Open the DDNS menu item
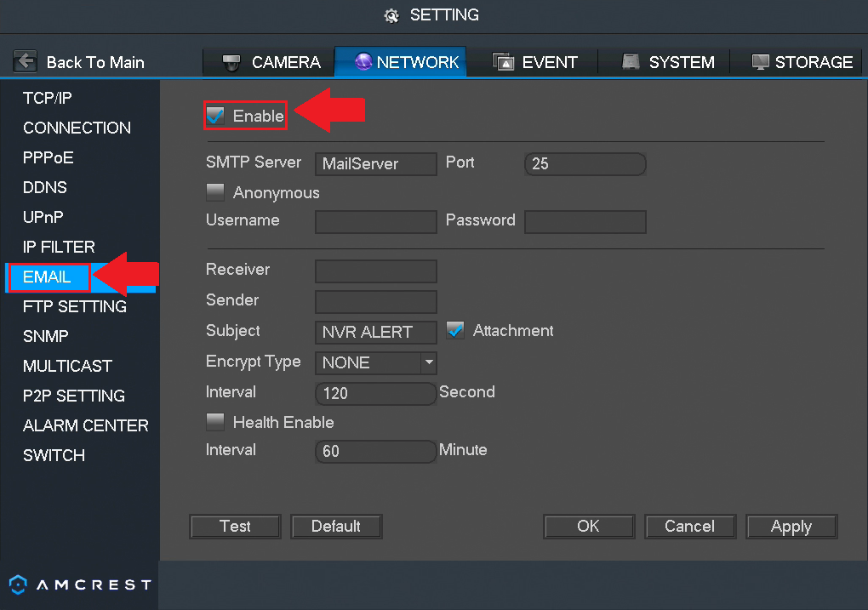 [45, 188]
